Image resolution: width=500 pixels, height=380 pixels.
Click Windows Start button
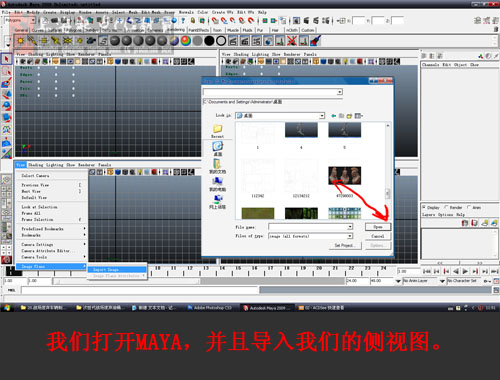pyautogui.click(x=7, y=307)
